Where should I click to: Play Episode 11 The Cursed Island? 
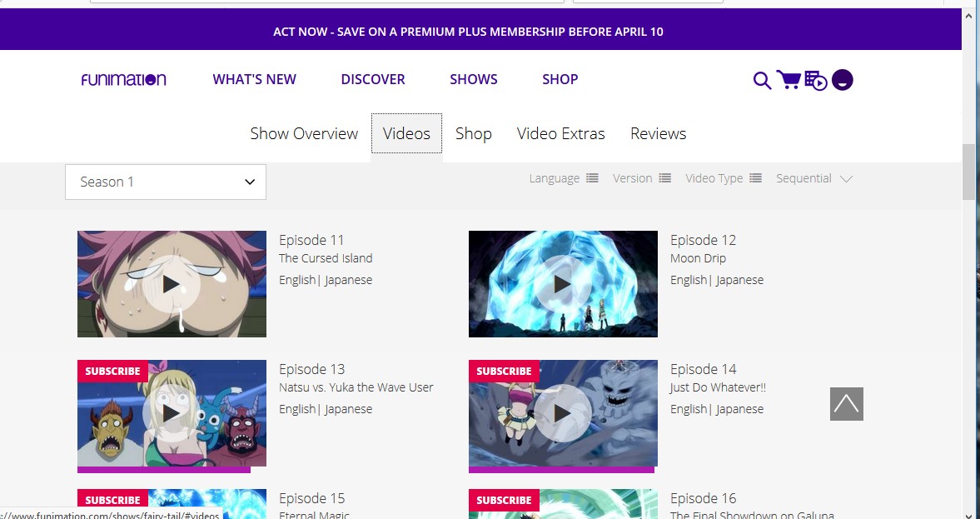(172, 284)
